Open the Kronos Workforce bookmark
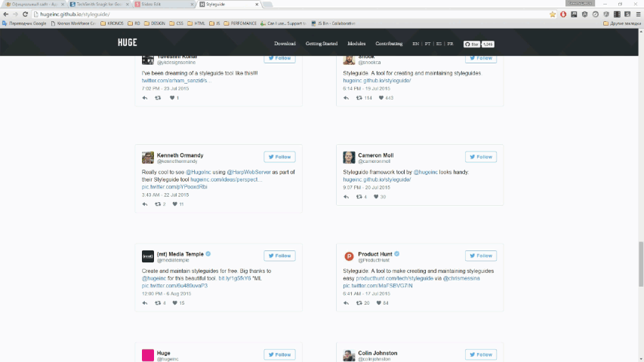 coord(73,23)
